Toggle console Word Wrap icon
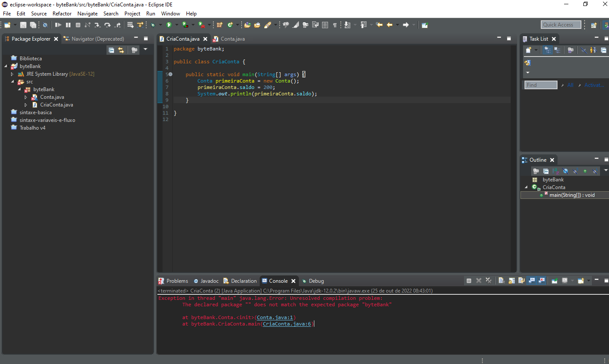The height and width of the screenshot is (364, 609). pyautogui.click(x=521, y=281)
